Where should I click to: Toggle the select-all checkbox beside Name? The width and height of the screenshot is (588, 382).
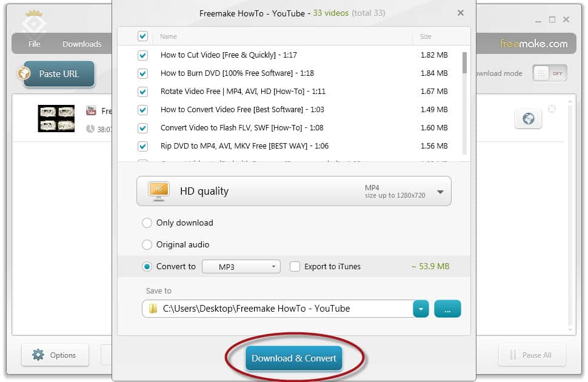(142, 36)
